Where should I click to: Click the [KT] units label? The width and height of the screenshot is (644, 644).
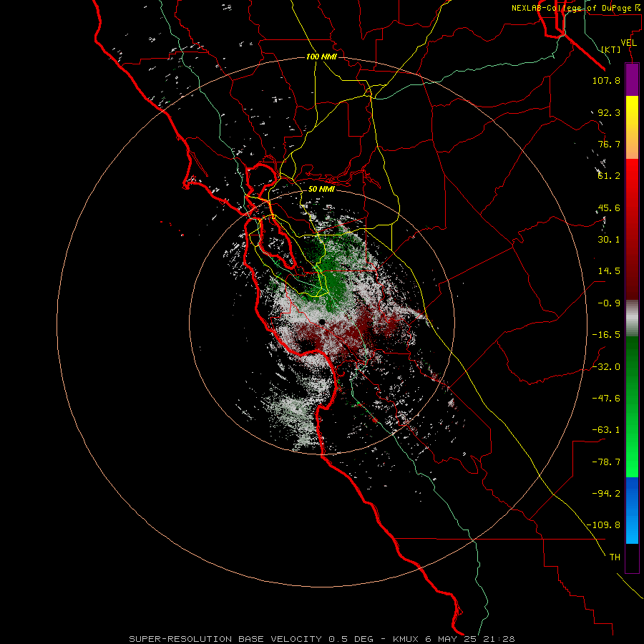(x=611, y=49)
